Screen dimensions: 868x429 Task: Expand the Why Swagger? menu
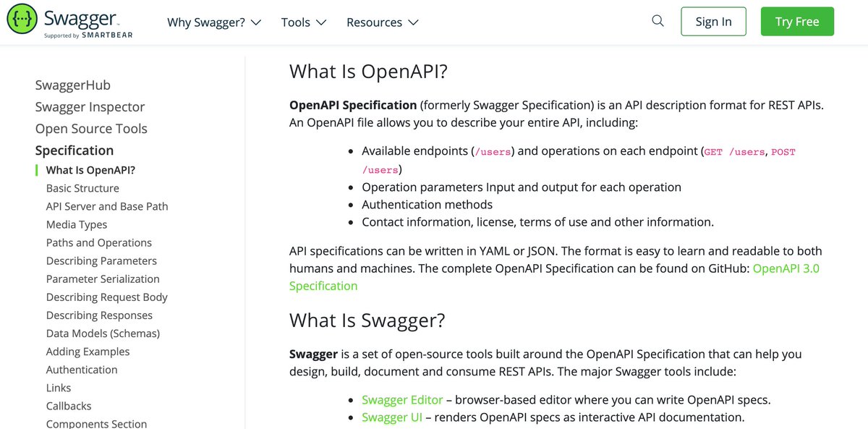pyautogui.click(x=214, y=22)
